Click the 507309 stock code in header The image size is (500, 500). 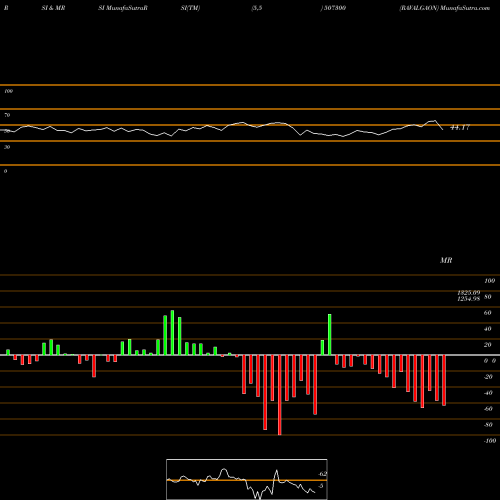[334, 8]
